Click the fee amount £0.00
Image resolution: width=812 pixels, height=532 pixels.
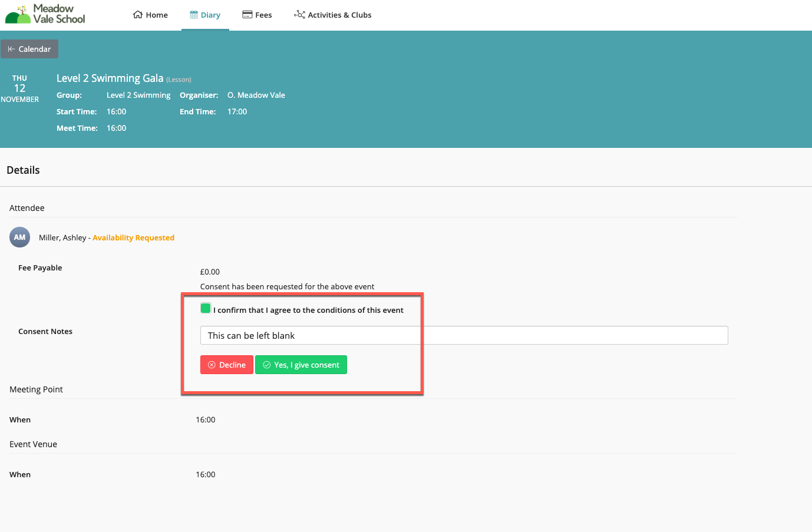click(x=210, y=272)
